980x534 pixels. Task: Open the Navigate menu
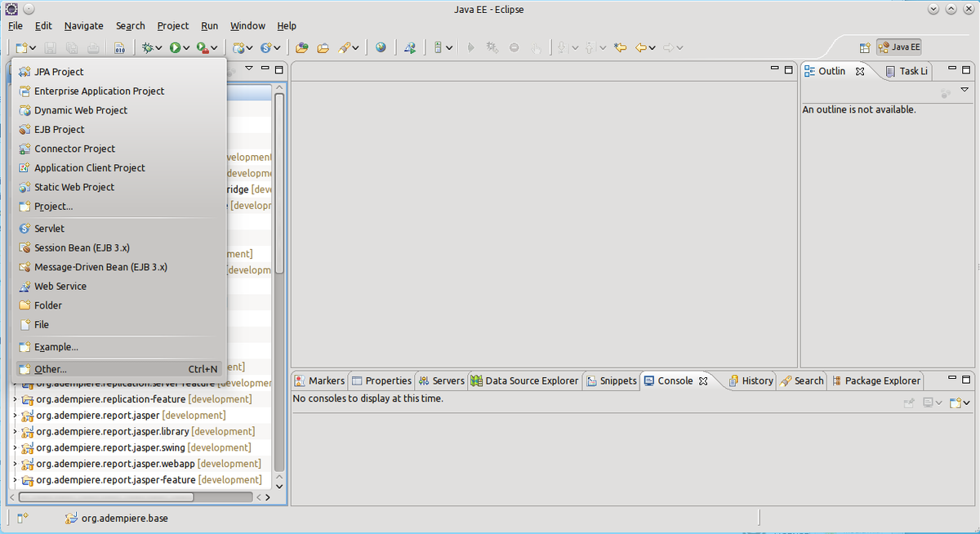point(83,25)
